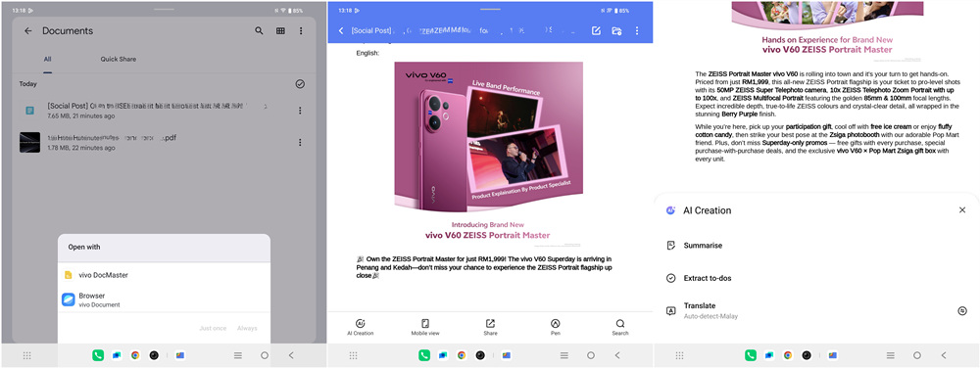The image size is (980, 368).
Task: Open search in the Documents screen
Action: (259, 30)
